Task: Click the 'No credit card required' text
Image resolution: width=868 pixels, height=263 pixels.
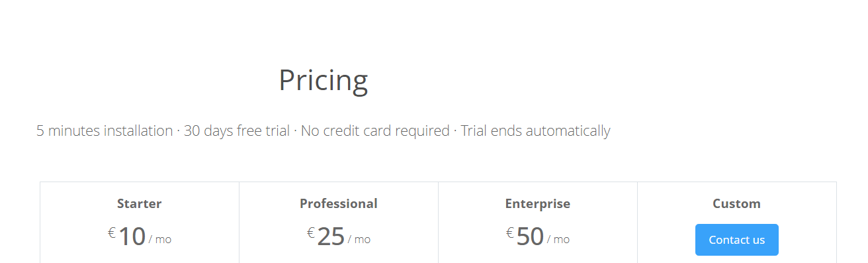Action: tap(375, 131)
